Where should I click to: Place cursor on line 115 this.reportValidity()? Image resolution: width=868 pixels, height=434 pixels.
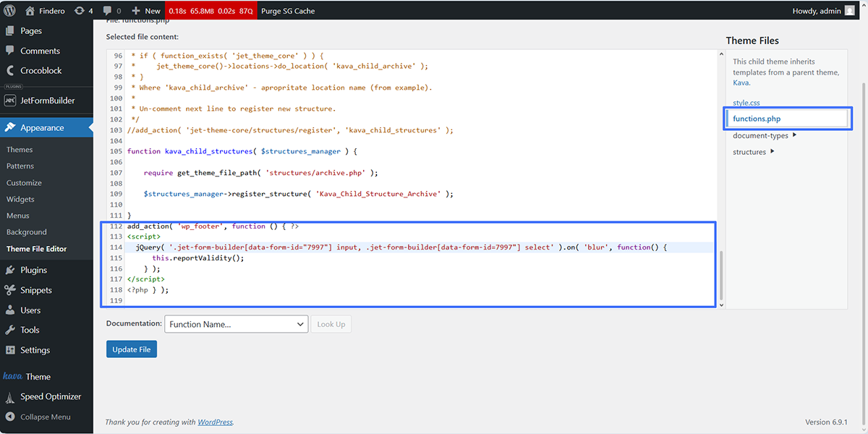[x=197, y=258]
